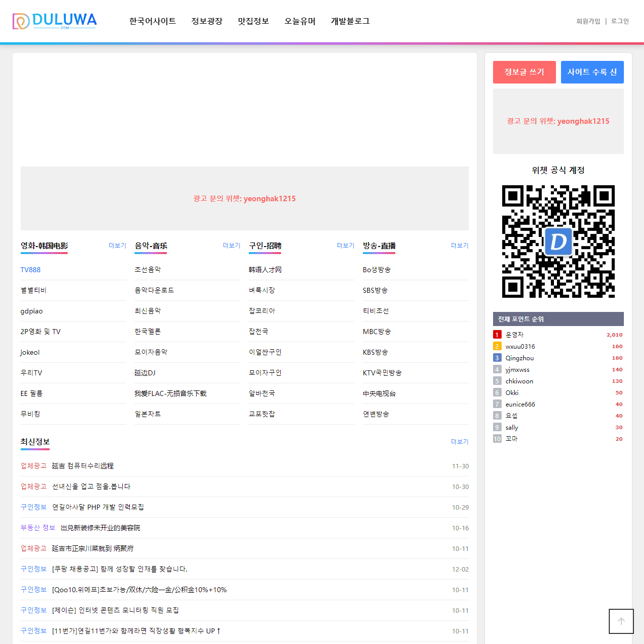644x644 pixels.
Task: Select top-ranked user 운영자
Action: [x=514, y=335]
